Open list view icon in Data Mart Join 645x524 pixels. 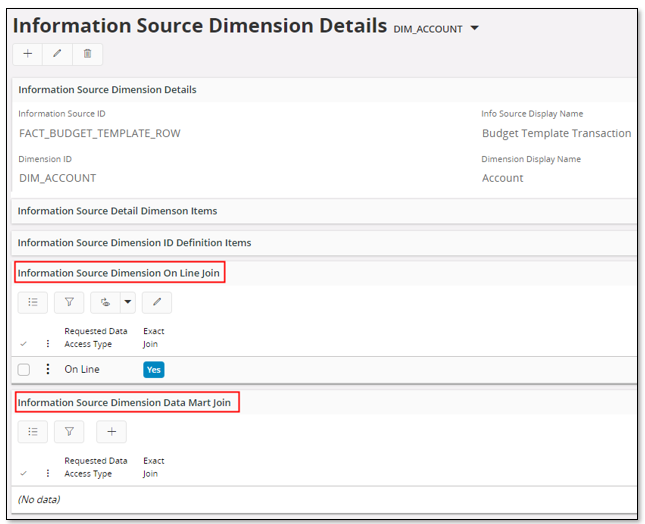[32, 432]
